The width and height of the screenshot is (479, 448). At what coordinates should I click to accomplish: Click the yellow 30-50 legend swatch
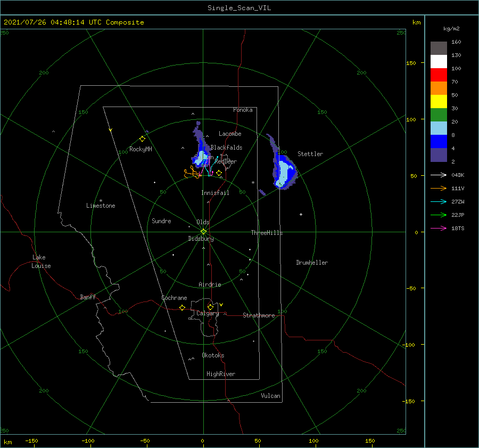(x=439, y=102)
